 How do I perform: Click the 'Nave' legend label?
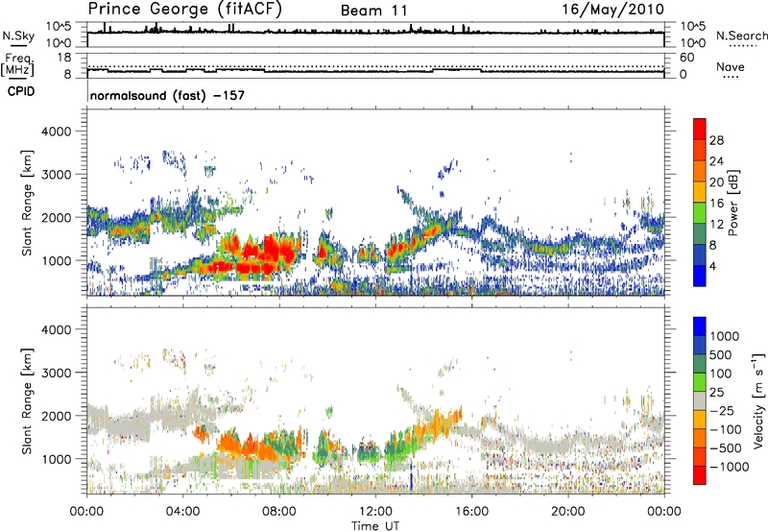[x=730, y=66]
